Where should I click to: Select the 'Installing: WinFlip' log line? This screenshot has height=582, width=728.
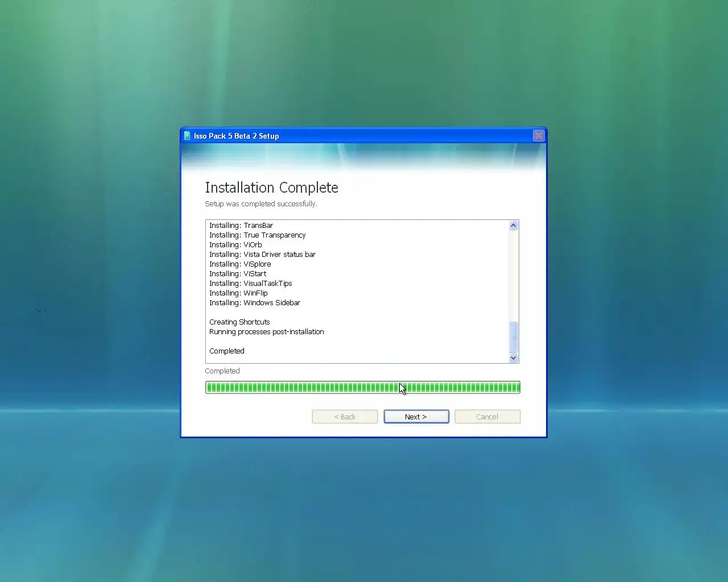point(238,293)
